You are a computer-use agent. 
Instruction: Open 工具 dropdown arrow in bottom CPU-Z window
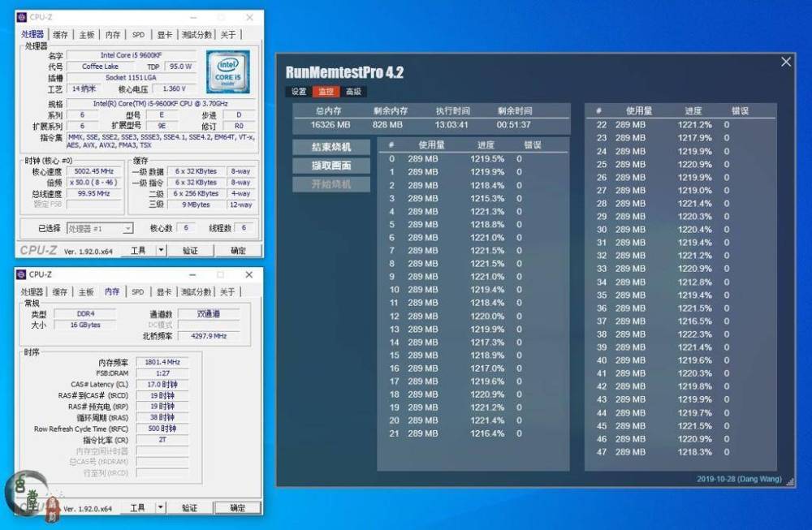point(161,508)
